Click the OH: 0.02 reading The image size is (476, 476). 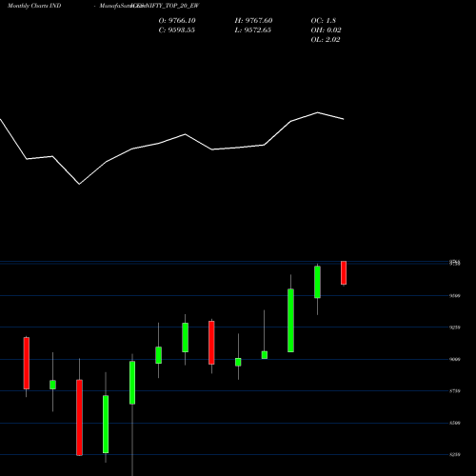click(326, 30)
